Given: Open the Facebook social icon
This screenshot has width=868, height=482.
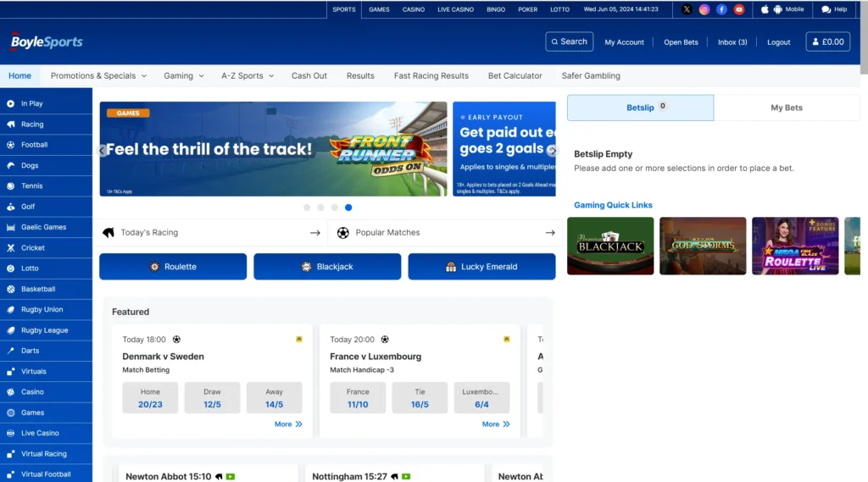Looking at the screenshot, I should coord(721,9).
